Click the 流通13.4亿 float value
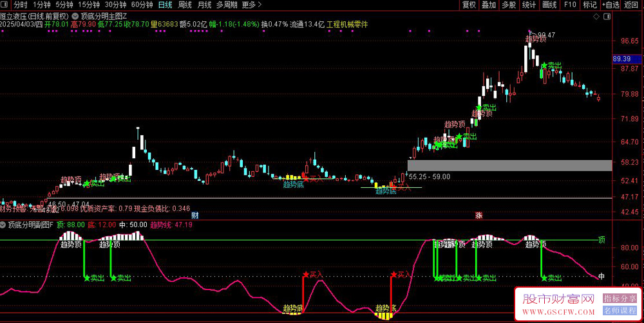Image resolution: width=644 pixels, height=323 pixels. tap(308, 24)
